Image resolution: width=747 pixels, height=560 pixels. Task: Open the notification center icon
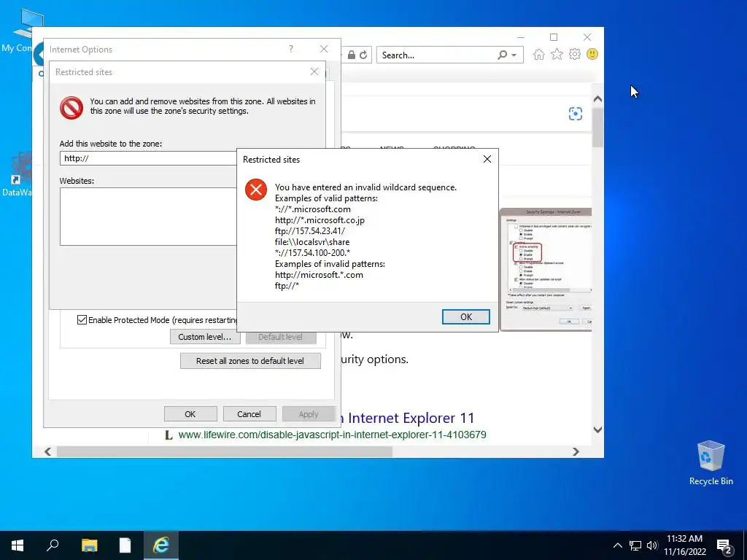(724, 546)
